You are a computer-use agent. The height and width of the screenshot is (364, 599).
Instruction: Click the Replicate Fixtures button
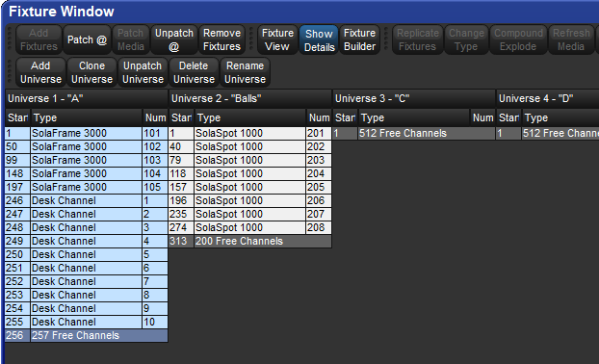[418, 39]
